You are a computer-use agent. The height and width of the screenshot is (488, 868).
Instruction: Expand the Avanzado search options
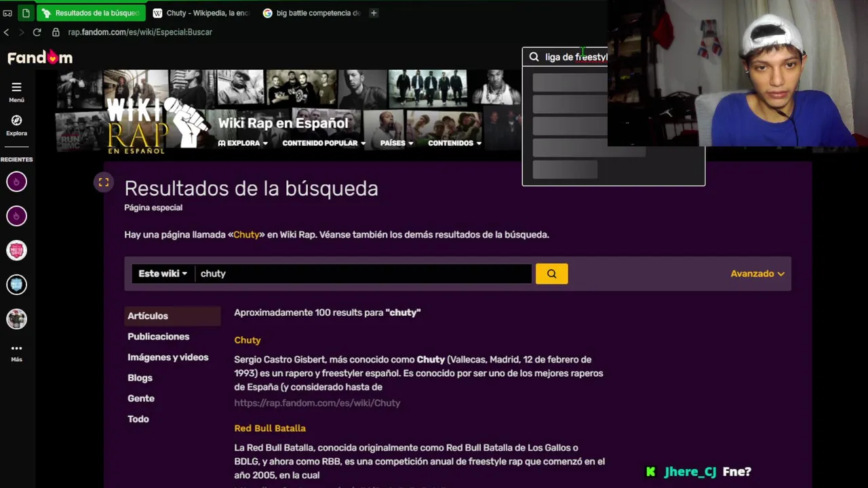point(757,274)
